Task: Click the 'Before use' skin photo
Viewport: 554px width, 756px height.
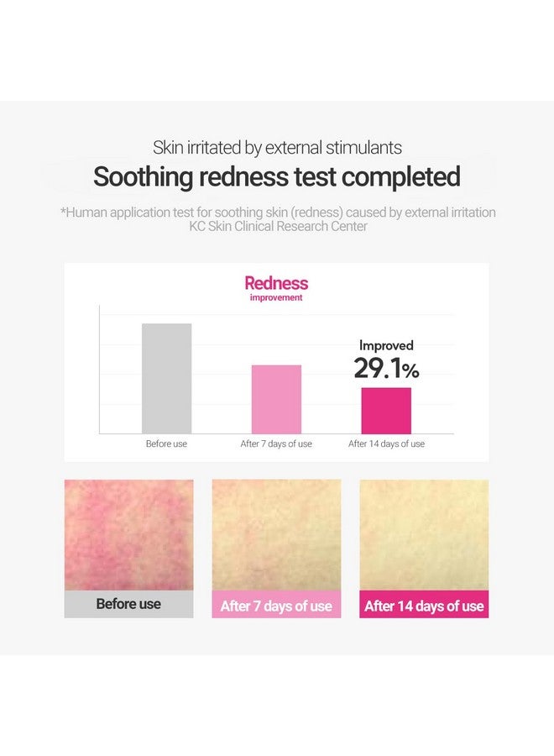Action: 128,535
